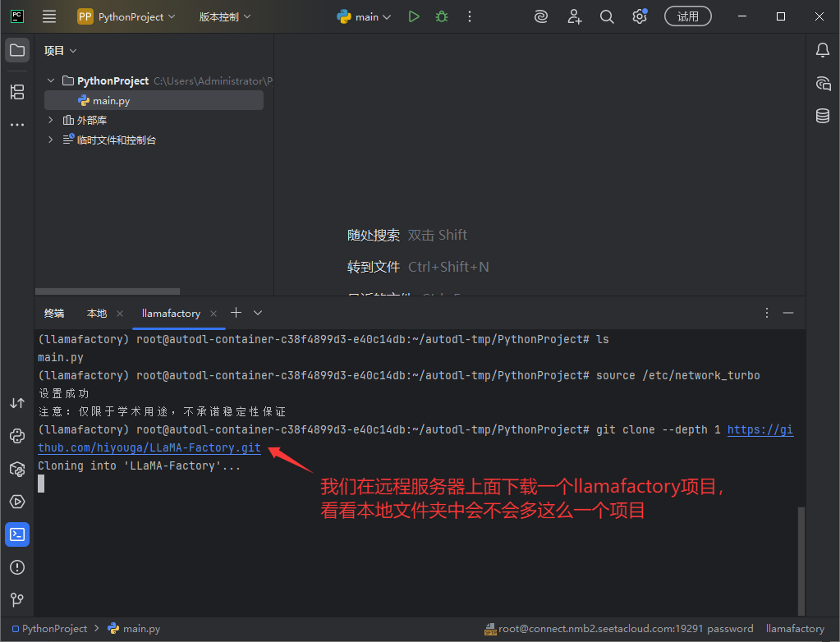
Task: Expand 临时文件和控制台 node
Action: tap(50, 140)
